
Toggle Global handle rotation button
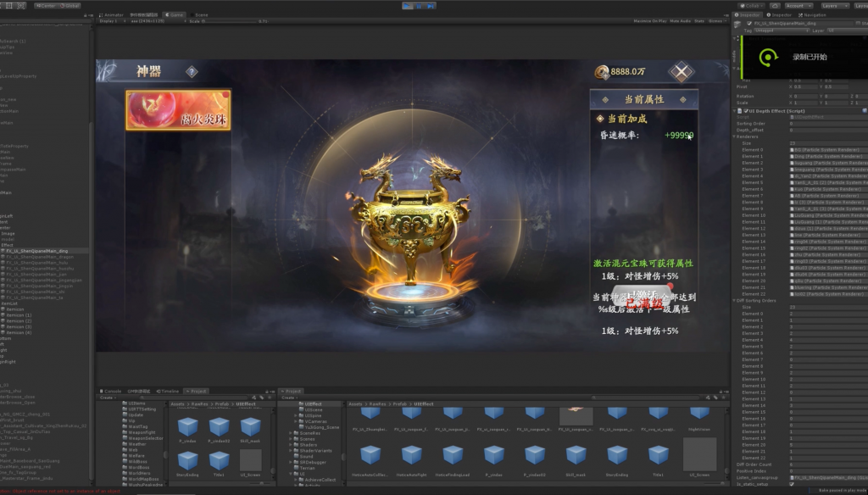pyautogui.click(x=70, y=6)
